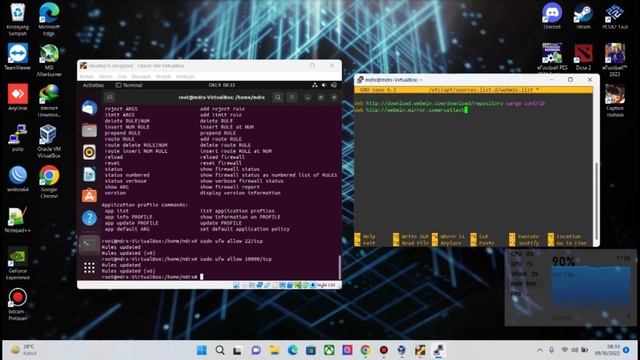Image resolution: width=640 pixels, height=360 pixels.
Task: Open the winbox64 desktop icon
Action: tap(18, 178)
